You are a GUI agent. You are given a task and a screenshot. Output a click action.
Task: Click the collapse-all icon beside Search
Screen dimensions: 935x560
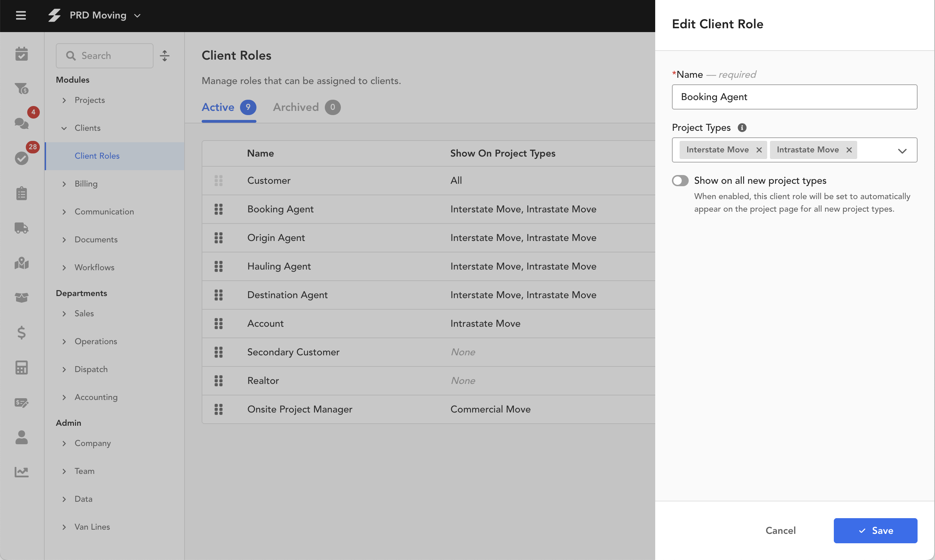(x=165, y=56)
